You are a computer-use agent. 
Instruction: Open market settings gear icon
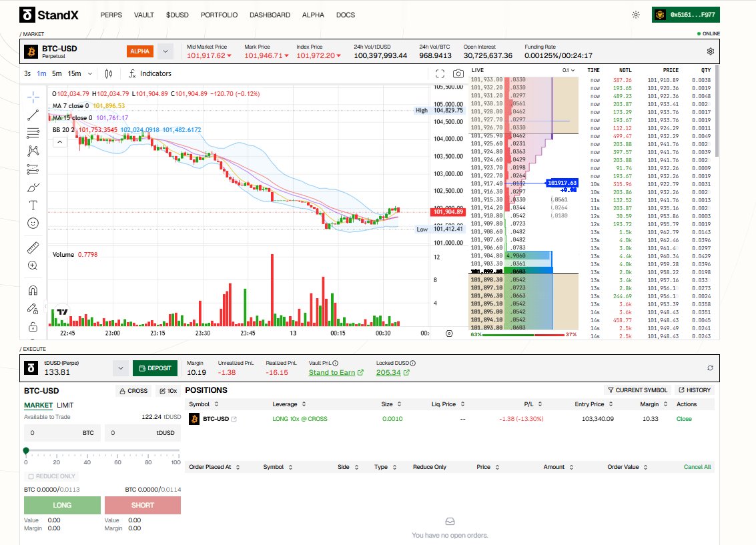click(710, 51)
